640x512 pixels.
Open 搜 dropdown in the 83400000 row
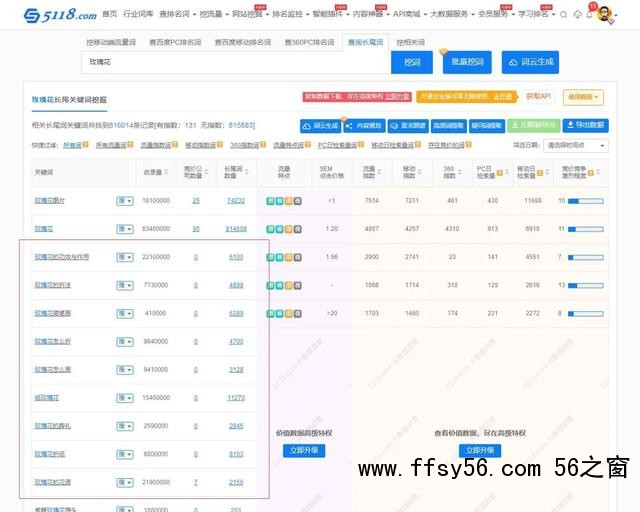(125, 229)
